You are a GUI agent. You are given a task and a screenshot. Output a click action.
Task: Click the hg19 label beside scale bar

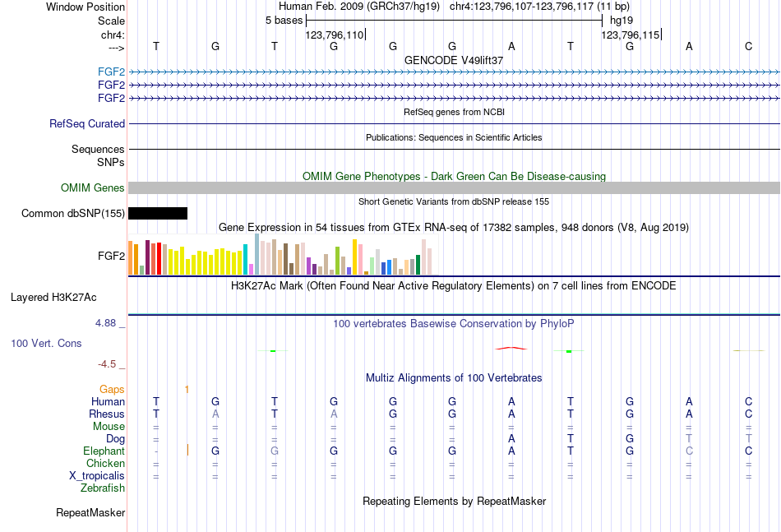tap(622, 21)
